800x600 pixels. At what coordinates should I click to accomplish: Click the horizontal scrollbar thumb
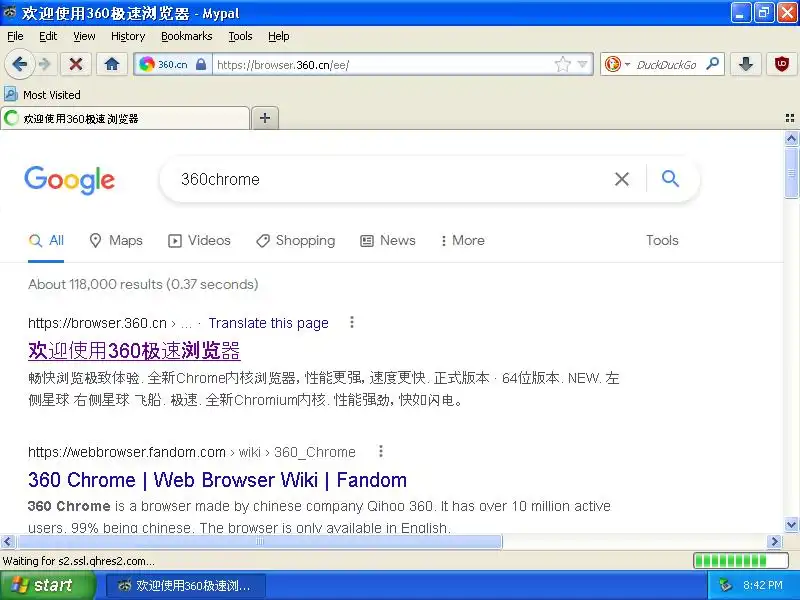(x=260, y=542)
